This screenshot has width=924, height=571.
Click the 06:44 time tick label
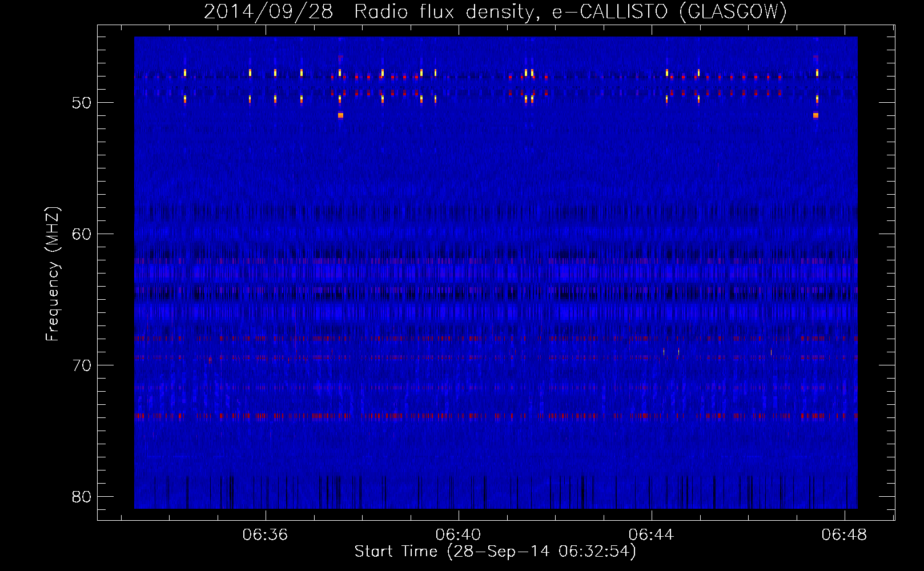(651, 535)
